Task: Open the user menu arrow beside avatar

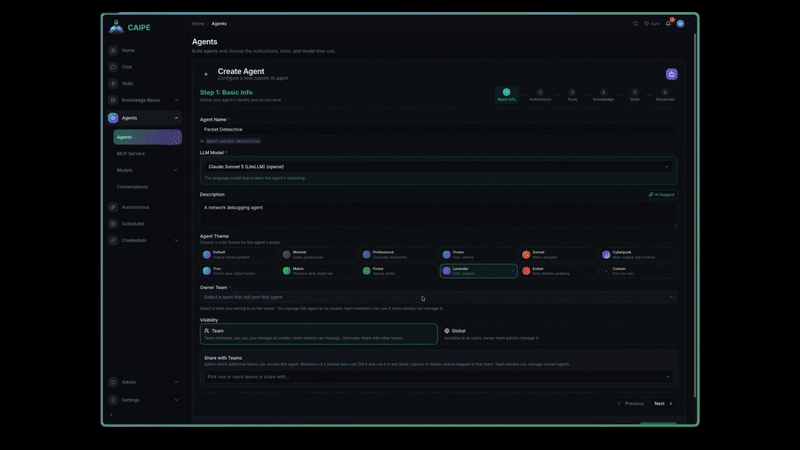Action: point(688,23)
